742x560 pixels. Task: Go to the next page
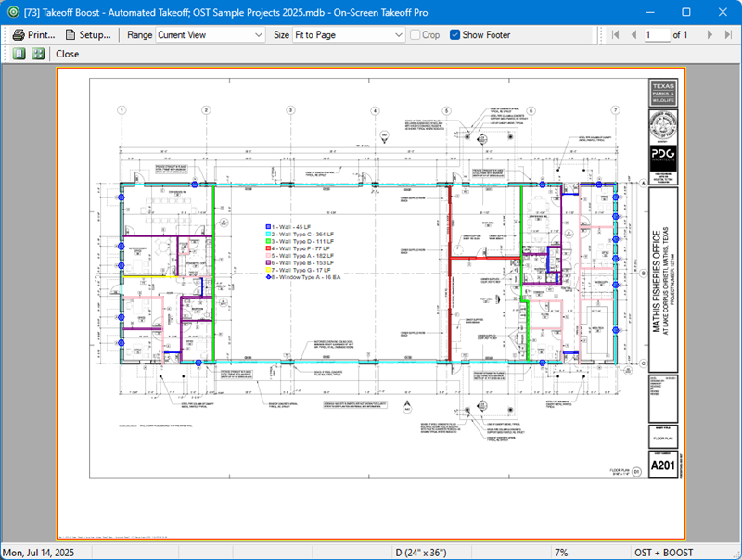(x=710, y=34)
